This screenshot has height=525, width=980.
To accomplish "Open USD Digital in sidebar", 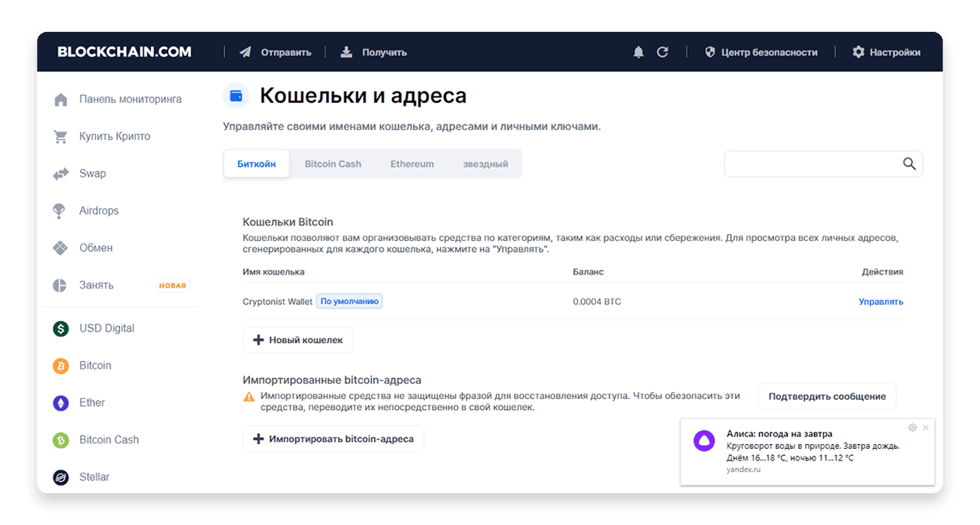I will click(x=107, y=328).
